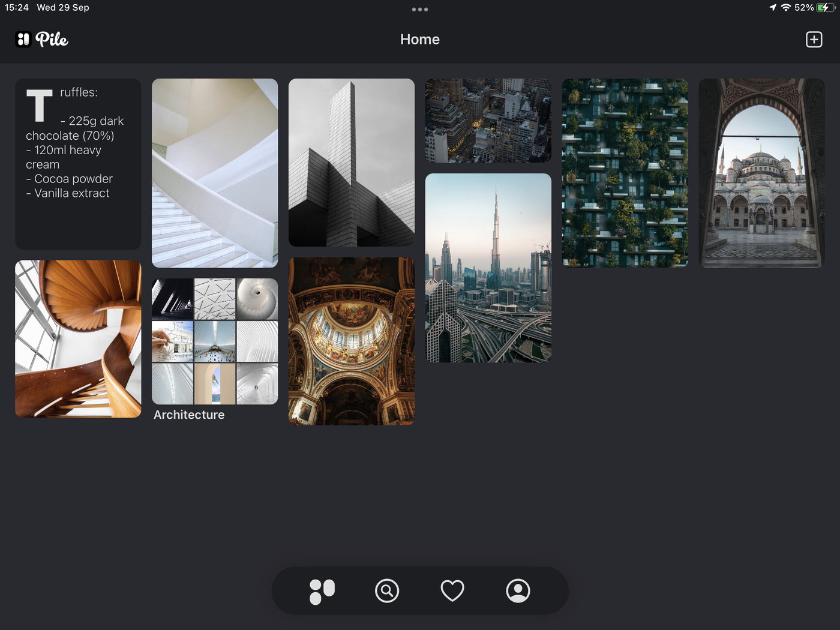The width and height of the screenshot is (840, 630).
Task: Open the Truffles recipe note card
Action: tap(78, 164)
